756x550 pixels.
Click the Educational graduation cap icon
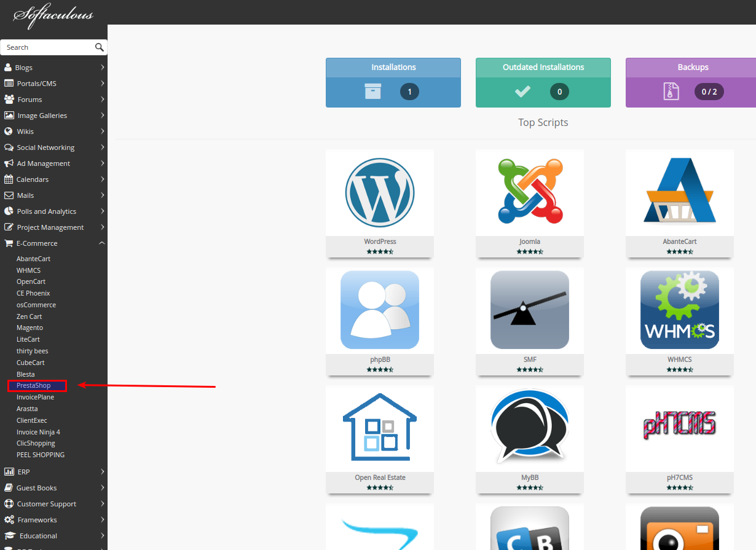pos(9,536)
